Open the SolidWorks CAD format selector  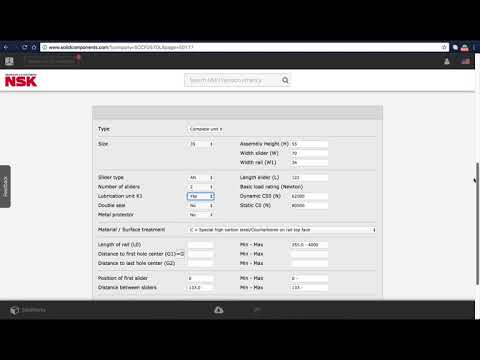click(x=28, y=310)
